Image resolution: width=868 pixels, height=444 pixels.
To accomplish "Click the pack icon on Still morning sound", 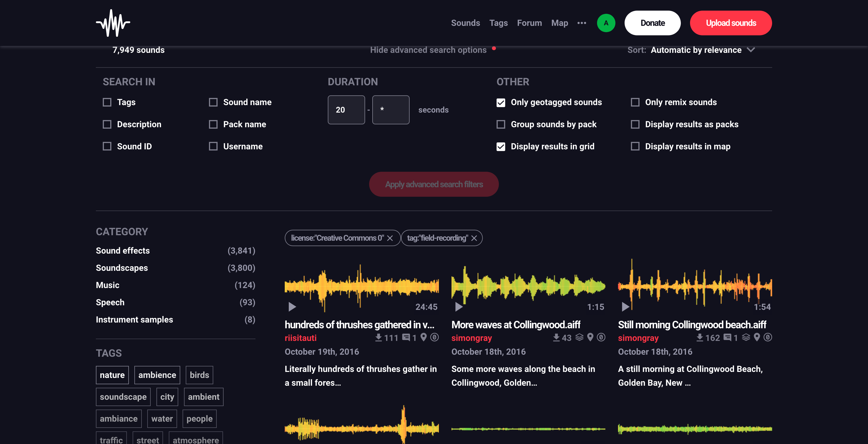I will pyautogui.click(x=746, y=337).
